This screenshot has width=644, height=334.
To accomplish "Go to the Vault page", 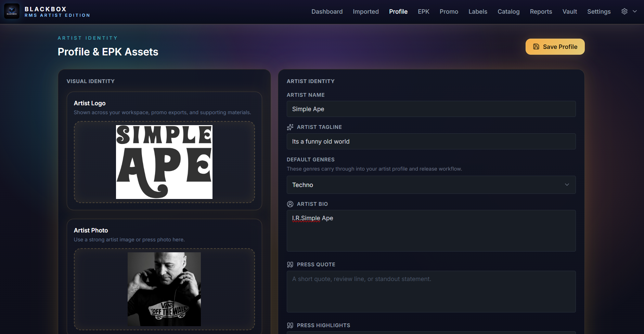I will (x=569, y=11).
